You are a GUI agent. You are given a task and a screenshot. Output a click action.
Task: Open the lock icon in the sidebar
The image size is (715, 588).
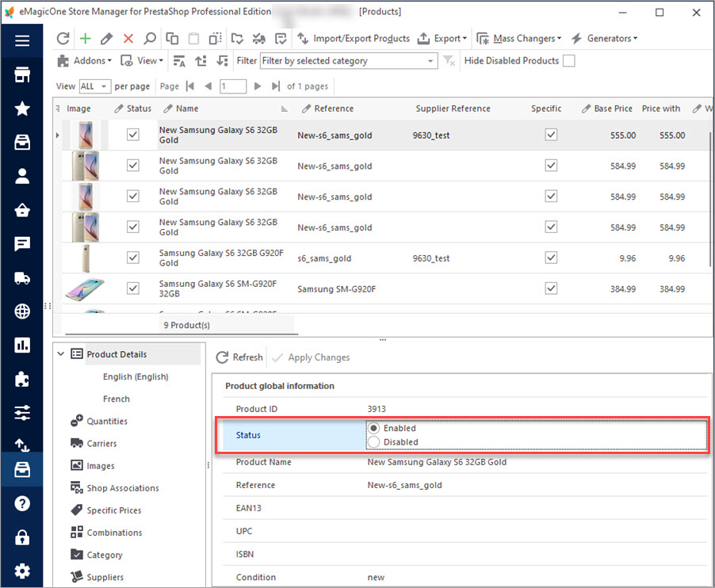coord(22,537)
